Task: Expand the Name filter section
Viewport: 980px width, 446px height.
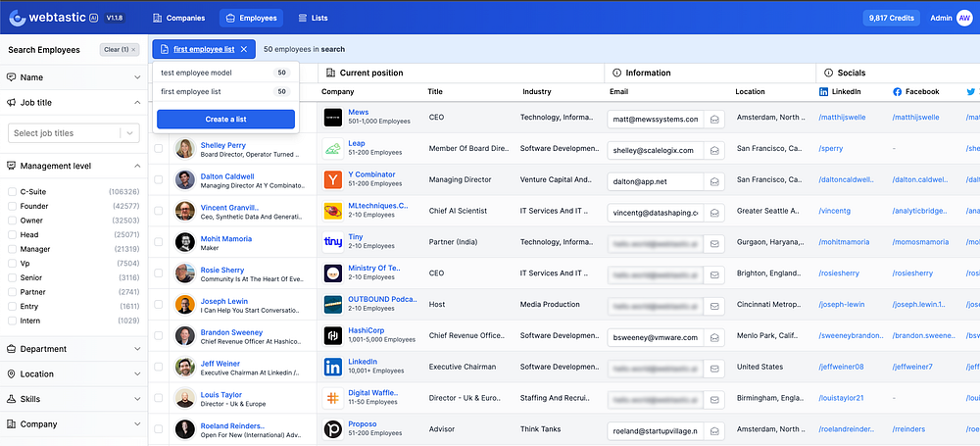Action: pos(73,76)
